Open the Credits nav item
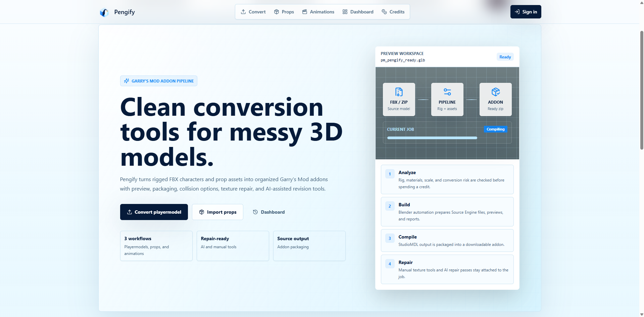 pyautogui.click(x=393, y=12)
